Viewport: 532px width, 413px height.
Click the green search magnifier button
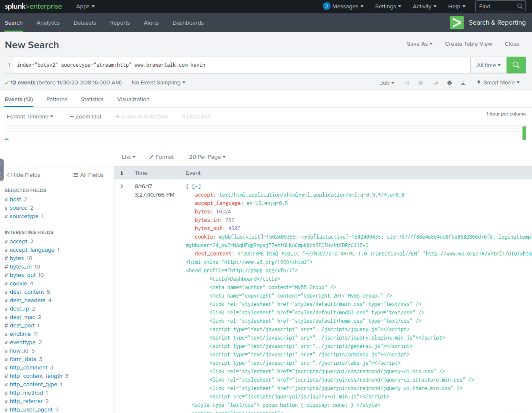(x=516, y=65)
